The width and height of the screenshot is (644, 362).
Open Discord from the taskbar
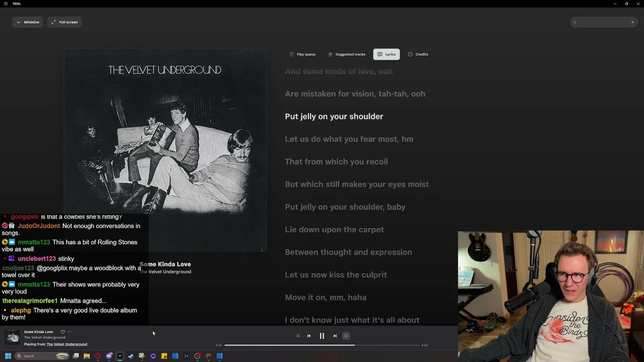point(109,356)
